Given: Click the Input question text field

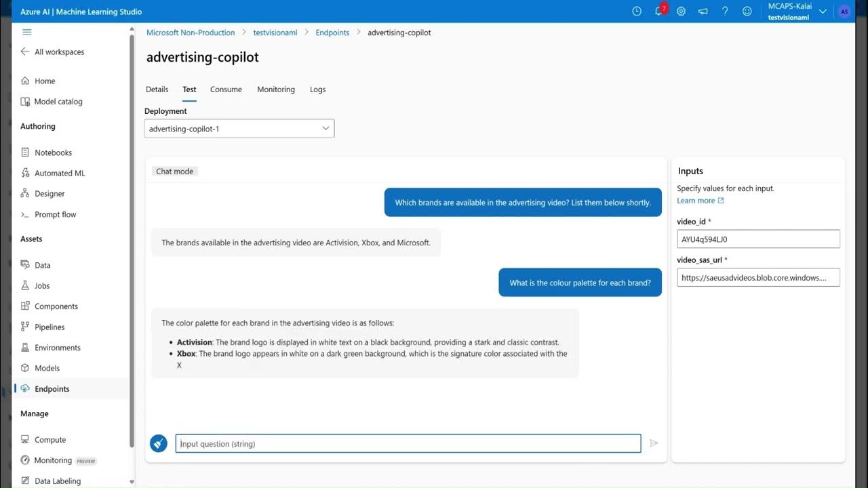Looking at the screenshot, I should (x=408, y=443).
